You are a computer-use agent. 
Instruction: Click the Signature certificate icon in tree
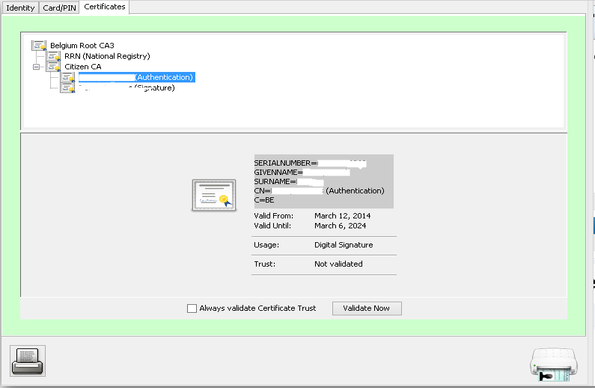pyautogui.click(x=68, y=88)
